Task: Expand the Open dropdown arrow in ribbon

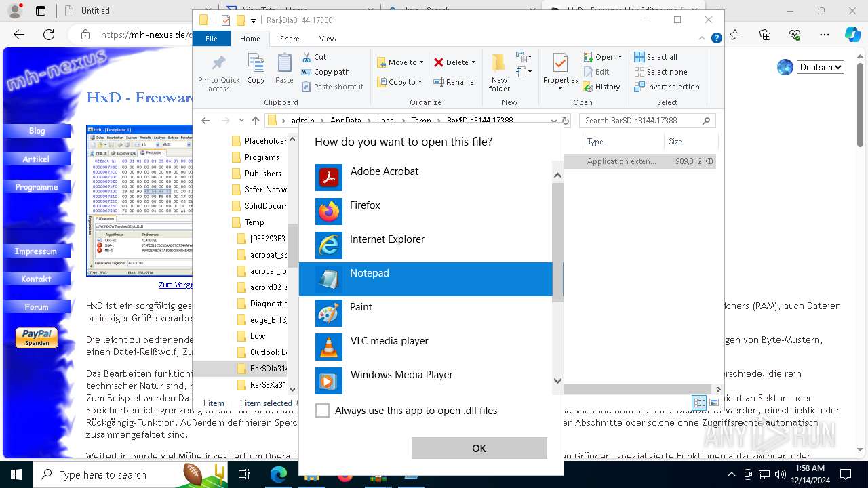Action: (620, 57)
